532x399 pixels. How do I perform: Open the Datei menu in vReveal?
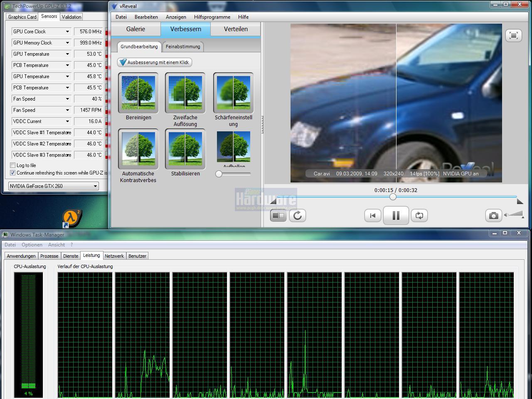click(121, 17)
